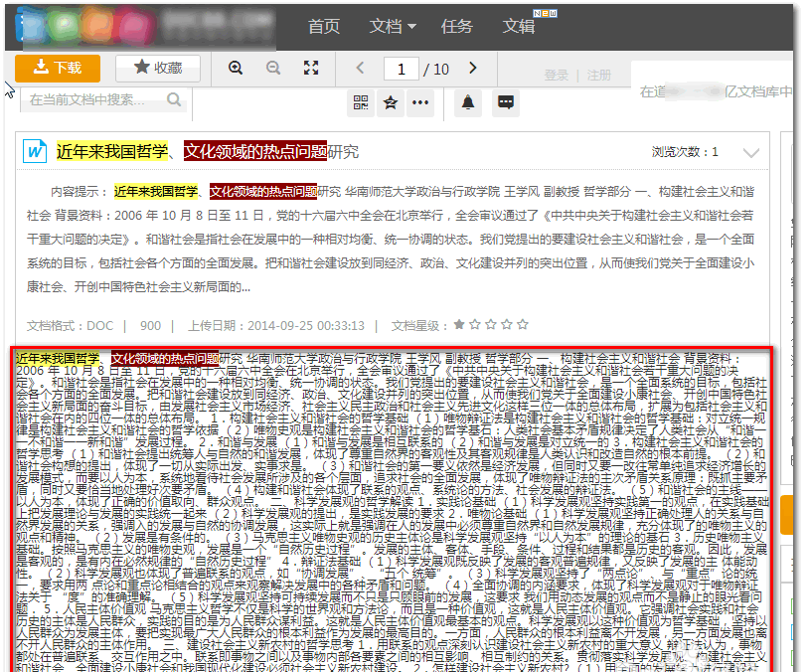Click the 登录 login link
Viewport: 812px width, 672px height.
tap(557, 76)
